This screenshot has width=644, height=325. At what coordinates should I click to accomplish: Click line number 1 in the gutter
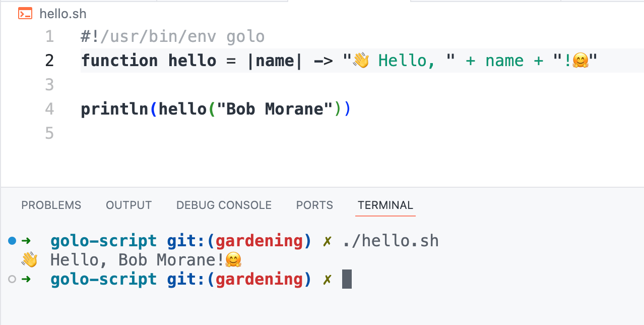[49, 36]
